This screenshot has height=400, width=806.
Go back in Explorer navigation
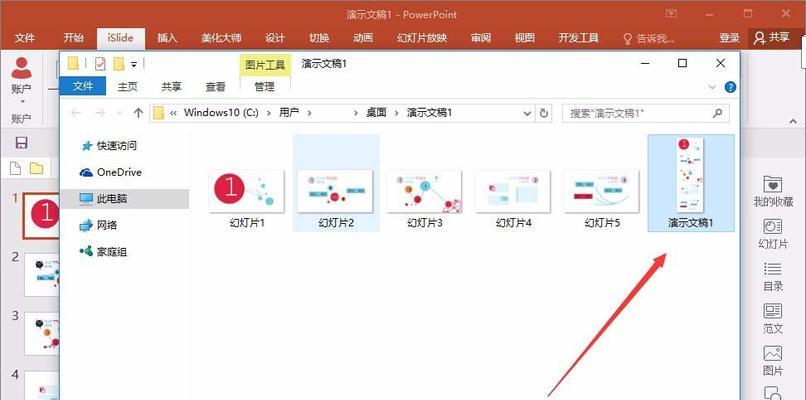[x=76, y=113]
